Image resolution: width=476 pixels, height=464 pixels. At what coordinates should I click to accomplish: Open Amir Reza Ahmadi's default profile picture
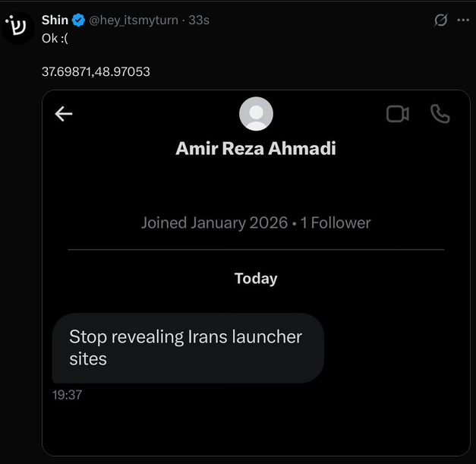tap(256, 114)
